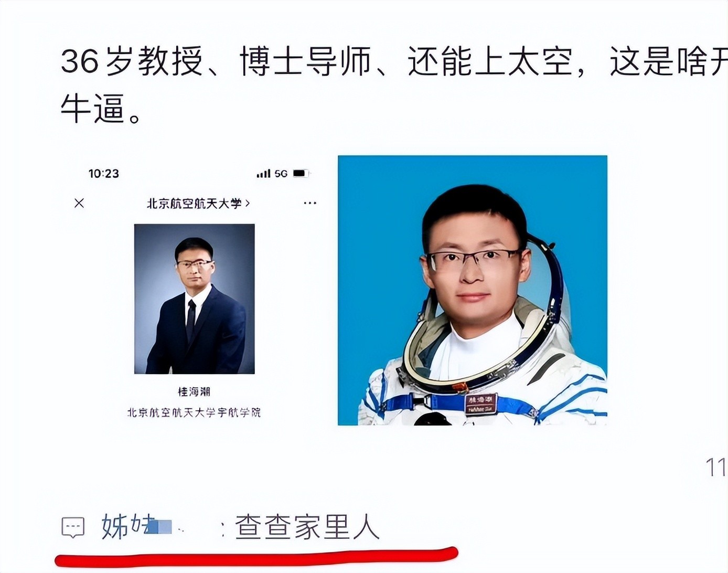Click the name tag on the spacesuit
The width and height of the screenshot is (728, 573).
480,404
